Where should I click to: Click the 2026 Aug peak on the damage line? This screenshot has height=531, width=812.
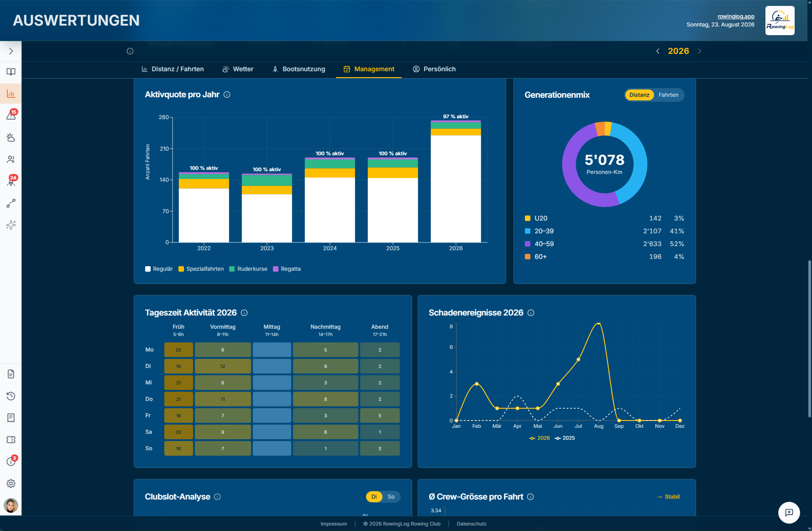point(598,324)
